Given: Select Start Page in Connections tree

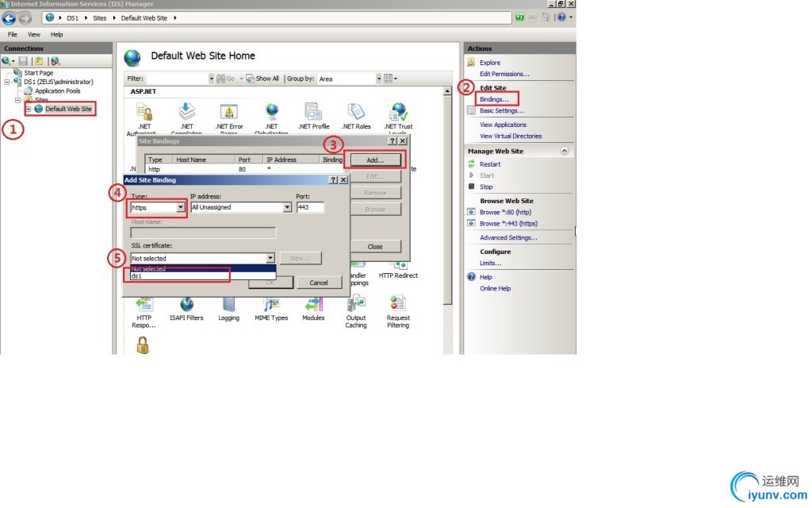Looking at the screenshot, I should click(38, 73).
